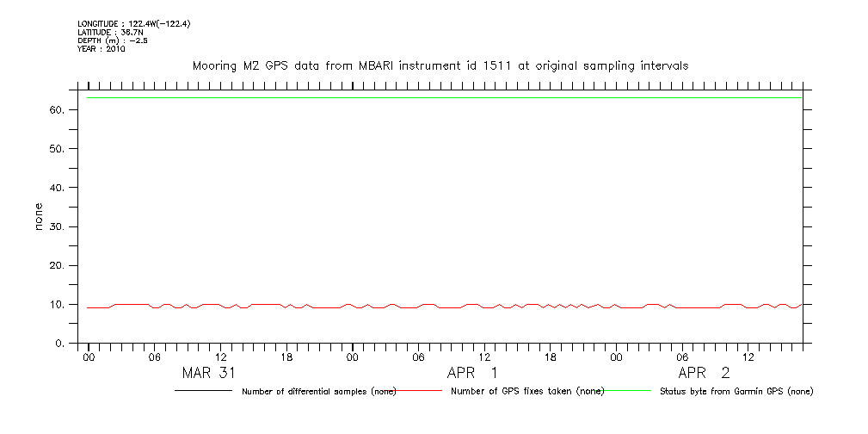This screenshot has width=868, height=434.
Task: Select the 10 tick label on the y-axis
Action: 58,305
